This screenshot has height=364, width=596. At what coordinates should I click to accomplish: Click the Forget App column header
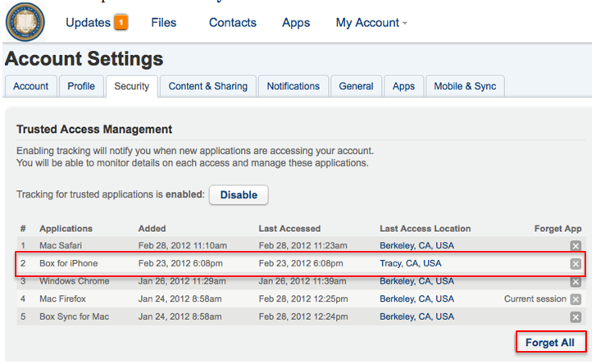click(558, 229)
